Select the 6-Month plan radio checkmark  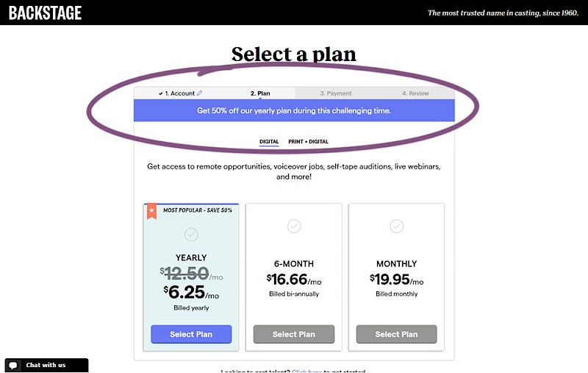pyautogui.click(x=294, y=227)
